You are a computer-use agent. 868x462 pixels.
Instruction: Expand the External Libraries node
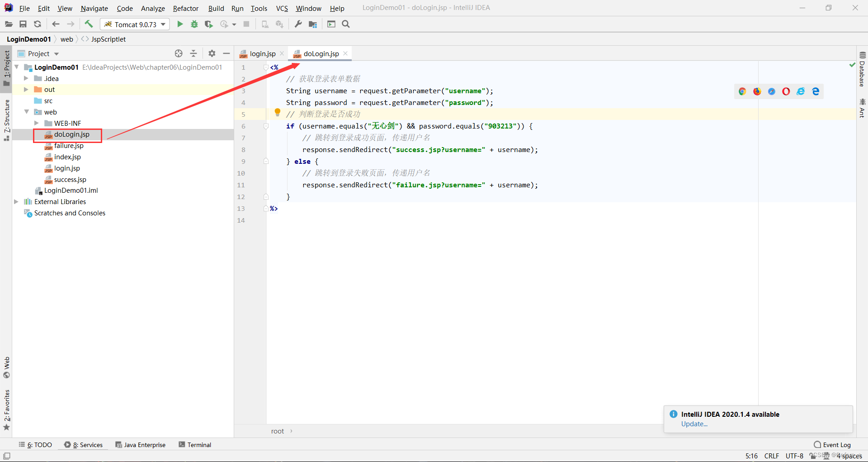coord(16,201)
